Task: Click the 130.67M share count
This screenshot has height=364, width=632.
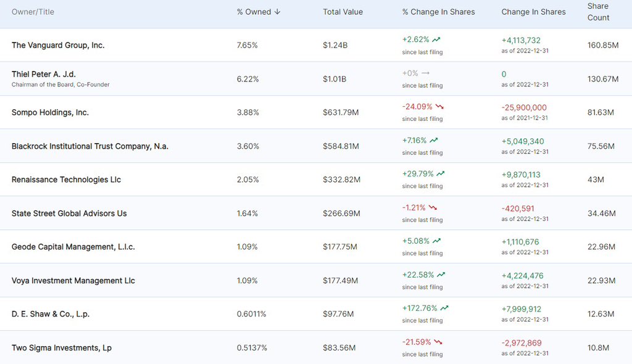Action: click(x=603, y=79)
